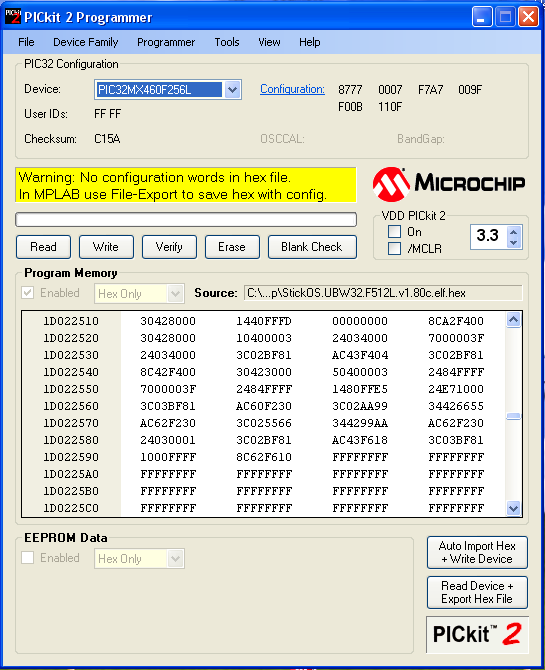Click the program memory scrollbar thumb
Image resolution: width=545 pixels, height=670 pixels.
(x=513, y=416)
